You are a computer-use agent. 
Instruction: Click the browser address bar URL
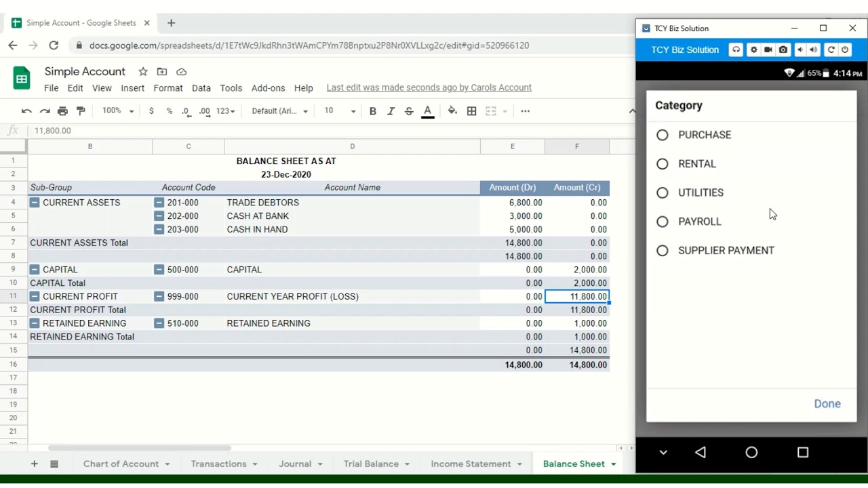coord(309,45)
